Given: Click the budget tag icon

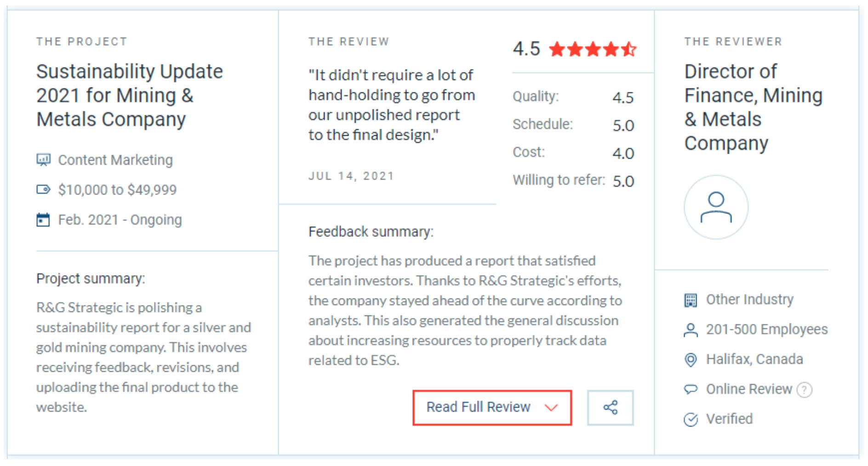Looking at the screenshot, I should point(43,190).
